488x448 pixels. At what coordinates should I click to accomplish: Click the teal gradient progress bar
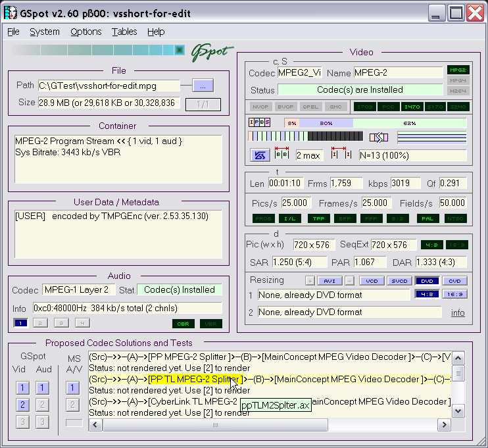(97, 50)
